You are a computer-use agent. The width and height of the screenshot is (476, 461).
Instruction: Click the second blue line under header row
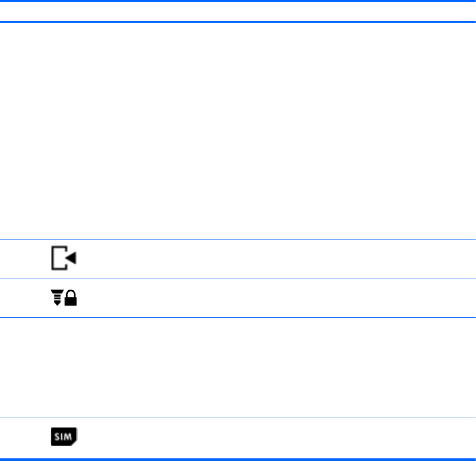238,22
